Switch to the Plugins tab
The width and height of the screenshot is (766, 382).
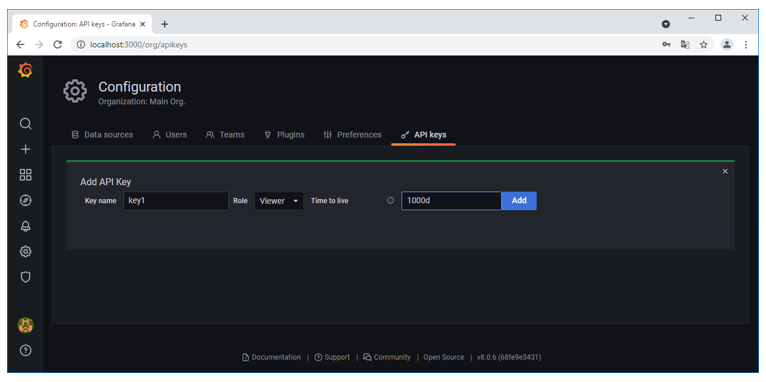[284, 135]
